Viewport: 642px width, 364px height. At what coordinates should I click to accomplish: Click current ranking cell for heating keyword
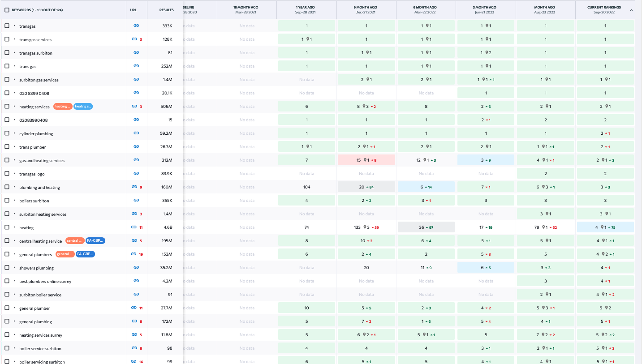[x=605, y=227]
